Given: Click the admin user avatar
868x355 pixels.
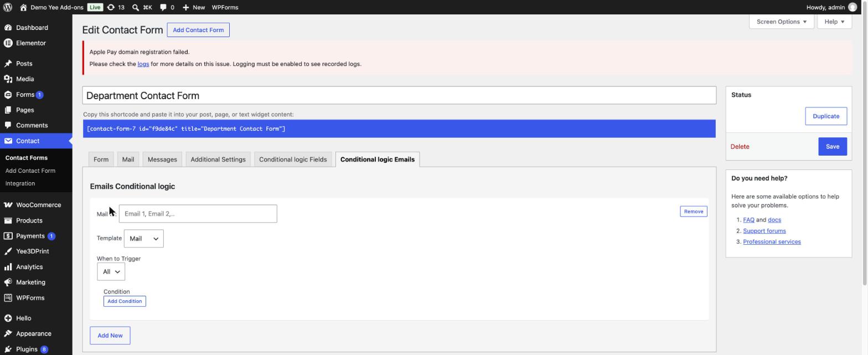Looking at the screenshot, I should (852, 7).
